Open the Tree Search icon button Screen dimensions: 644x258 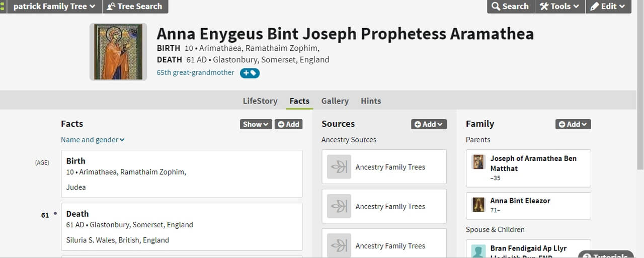point(135,7)
